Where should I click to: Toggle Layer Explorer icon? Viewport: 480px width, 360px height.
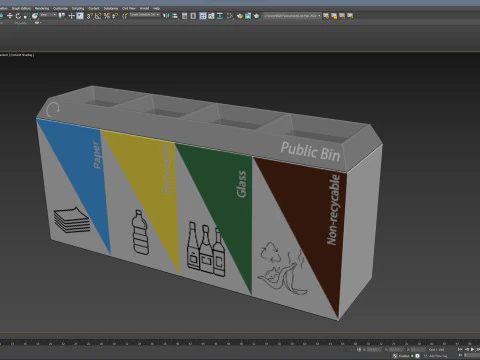click(x=193, y=16)
